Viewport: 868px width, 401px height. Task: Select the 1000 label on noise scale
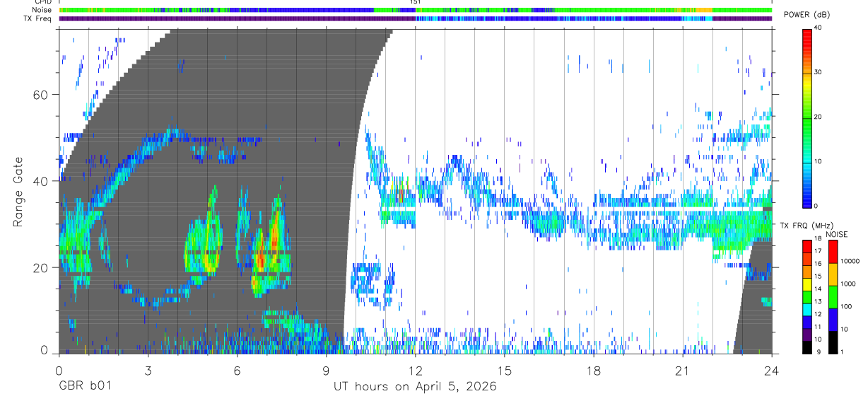click(848, 284)
